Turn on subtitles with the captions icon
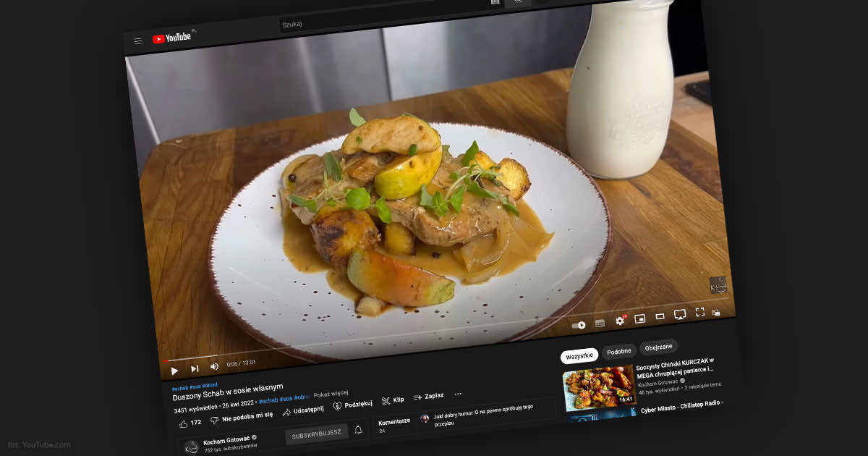Screen dimensions: 868x456 click(600, 323)
